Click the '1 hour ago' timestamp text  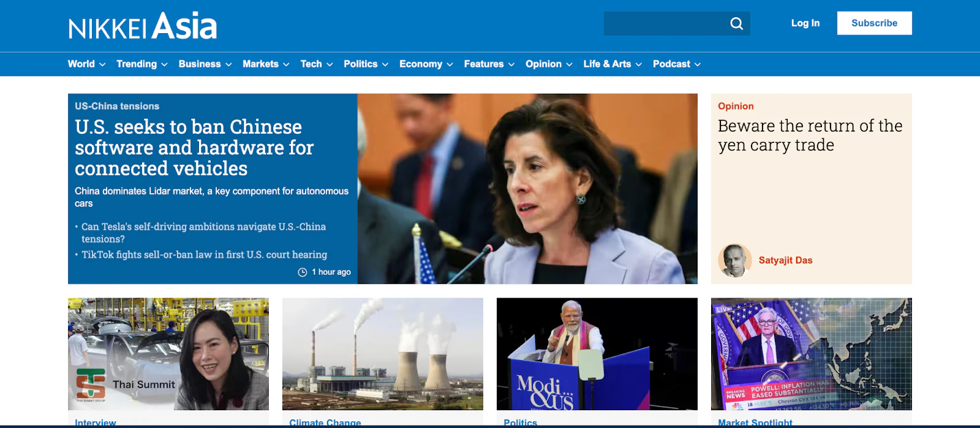(331, 272)
